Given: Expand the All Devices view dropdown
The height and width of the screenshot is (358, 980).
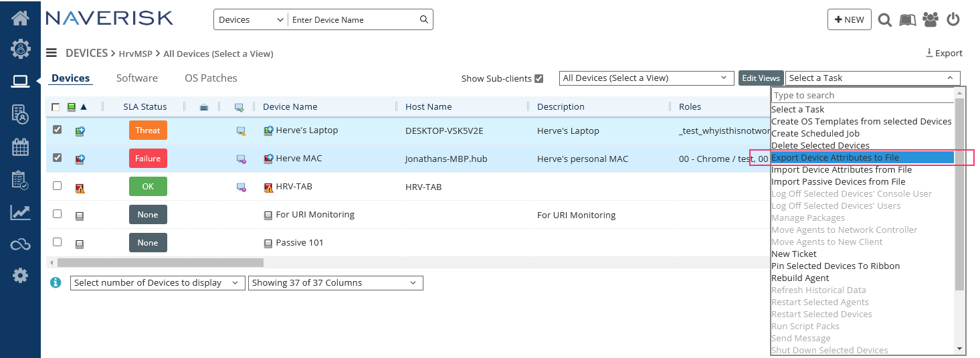Looking at the screenshot, I should (646, 78).
